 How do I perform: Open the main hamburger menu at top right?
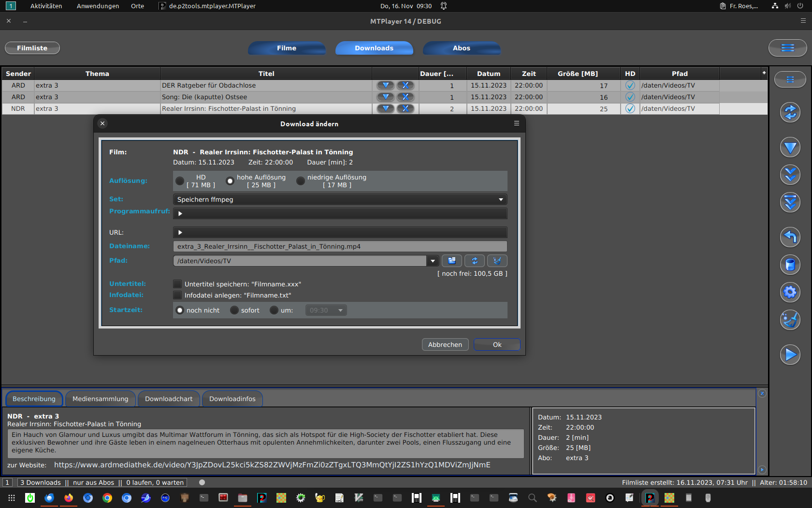pos(787,48)
